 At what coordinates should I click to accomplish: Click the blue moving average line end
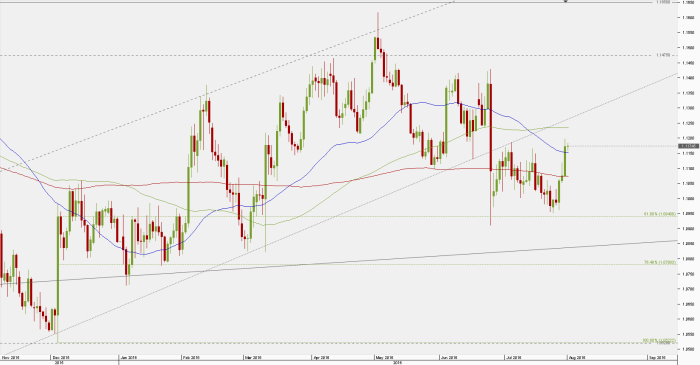567,153
